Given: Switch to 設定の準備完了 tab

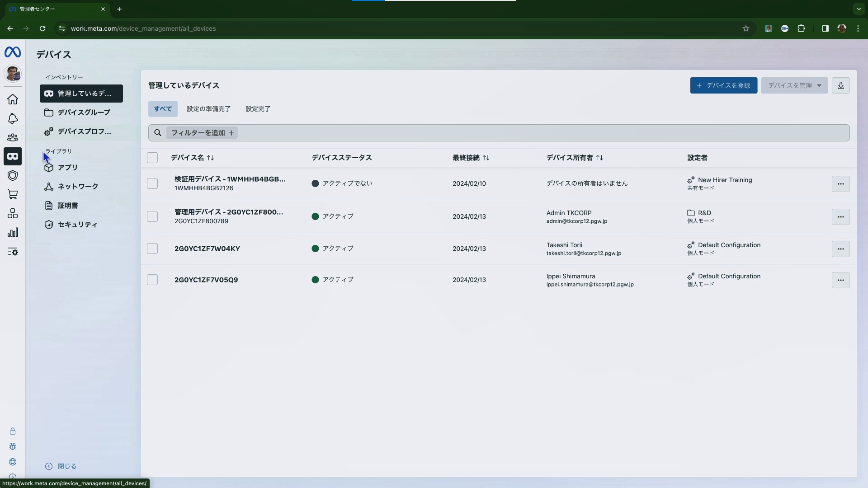Looking at the screenshot, I should click(208, 109).
